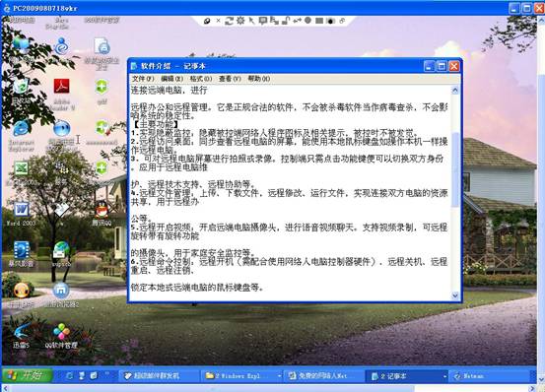Image resolution: width=545 pixels, height=392 pixels.
Task: Click the outer window's horizontal scrollbar right arrow
Action: pyautogui.click(x=532, y=388)
